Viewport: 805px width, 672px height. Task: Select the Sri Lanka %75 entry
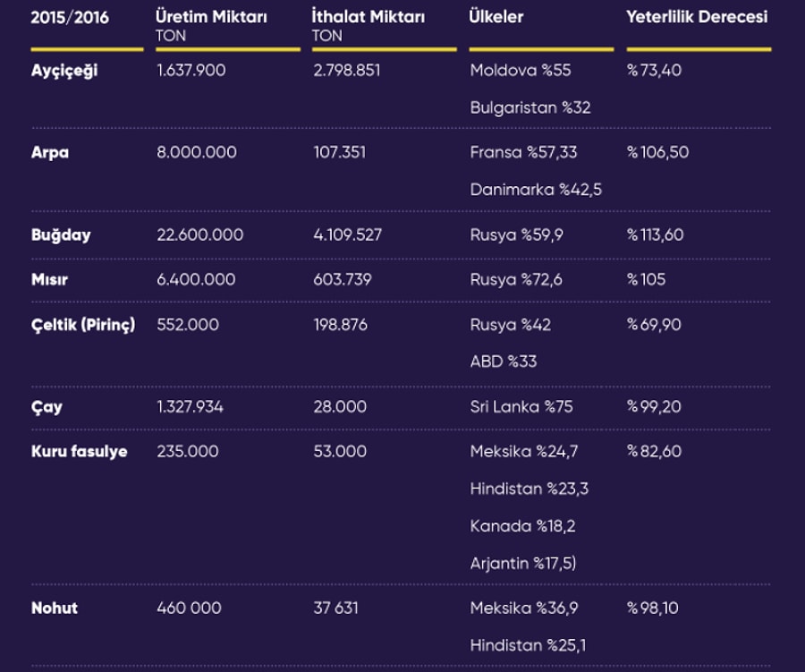click(521, 407)
